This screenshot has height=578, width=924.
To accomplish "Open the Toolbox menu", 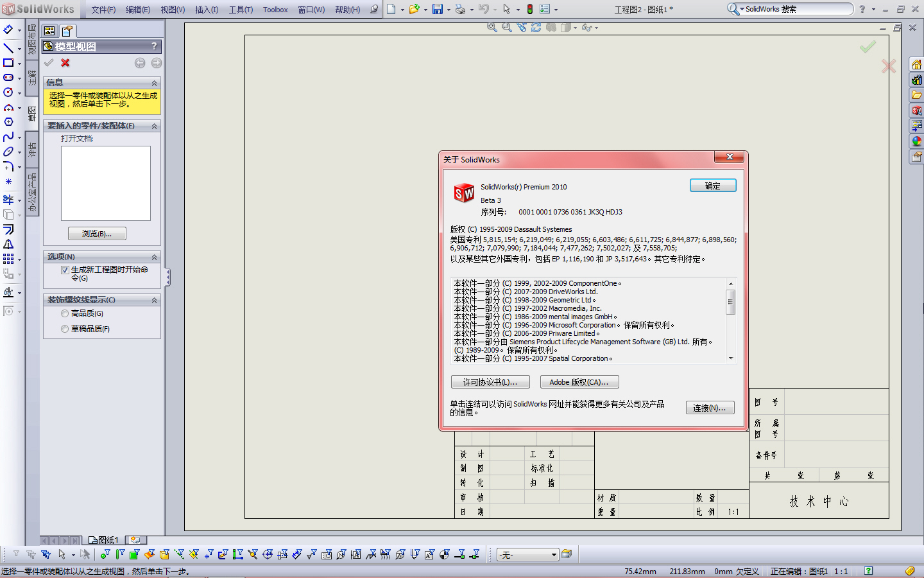I will [275, 10].
